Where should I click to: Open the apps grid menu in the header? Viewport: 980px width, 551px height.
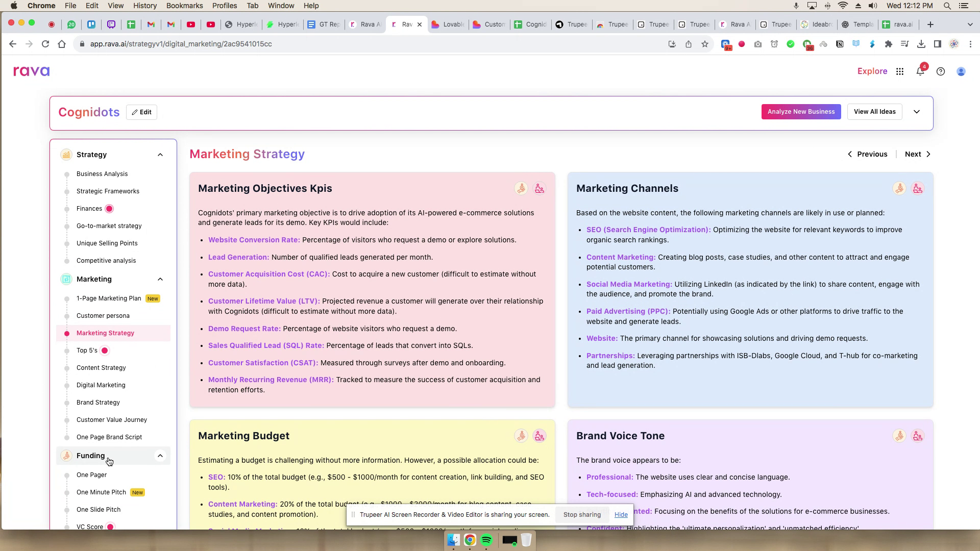(x=900, y=71)
